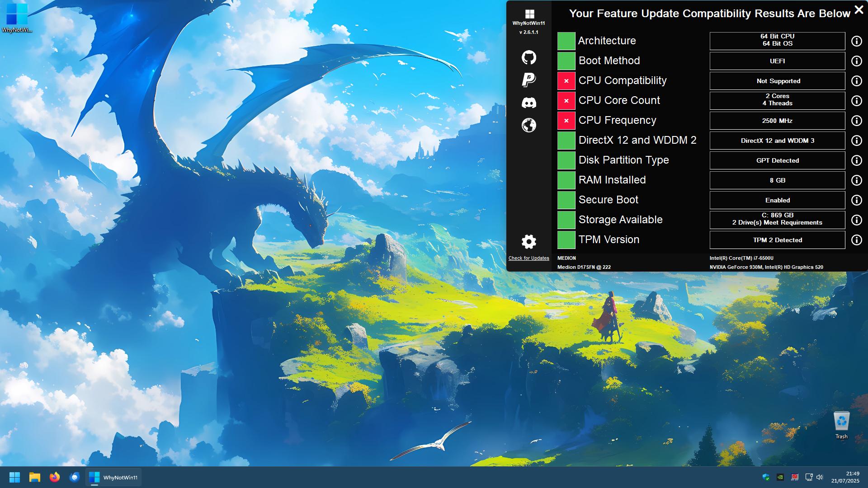Click 'Medion D17SFN @ 222' text

[x=584, y=267]
